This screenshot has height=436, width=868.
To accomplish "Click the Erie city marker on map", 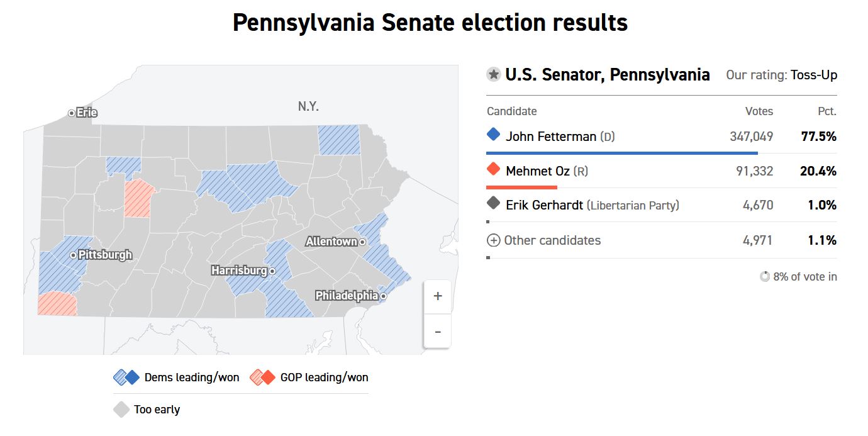I will (72, 113).
